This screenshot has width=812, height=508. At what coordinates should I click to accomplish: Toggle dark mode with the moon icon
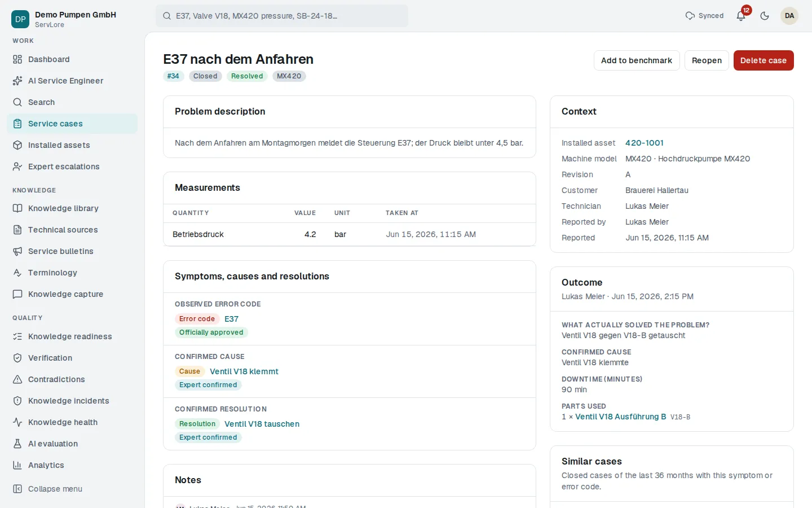click(x=765, y=16)
